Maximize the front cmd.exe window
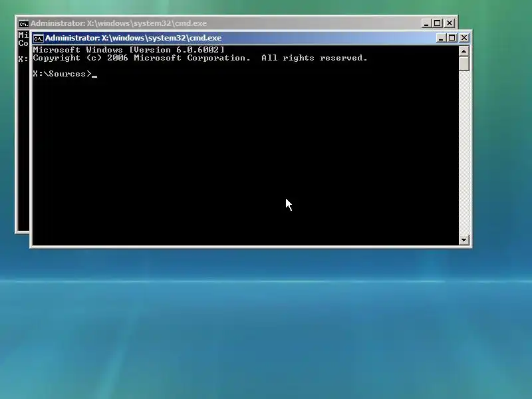 (452, 38)
